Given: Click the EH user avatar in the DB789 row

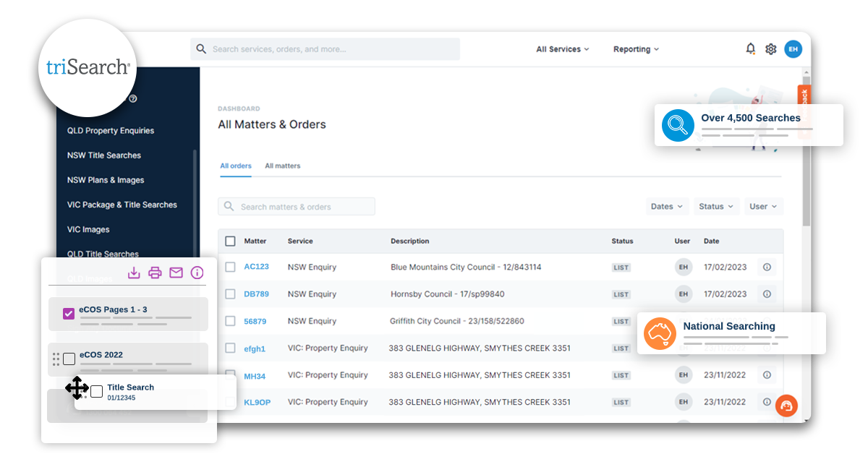Looking at the screenshot, I should [x=683, y=294].
